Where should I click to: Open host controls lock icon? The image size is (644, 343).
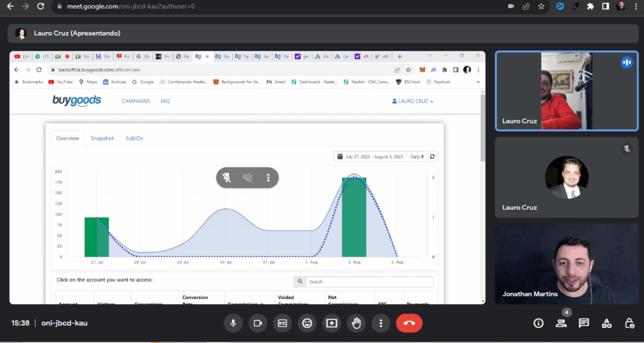coord(629,323)
